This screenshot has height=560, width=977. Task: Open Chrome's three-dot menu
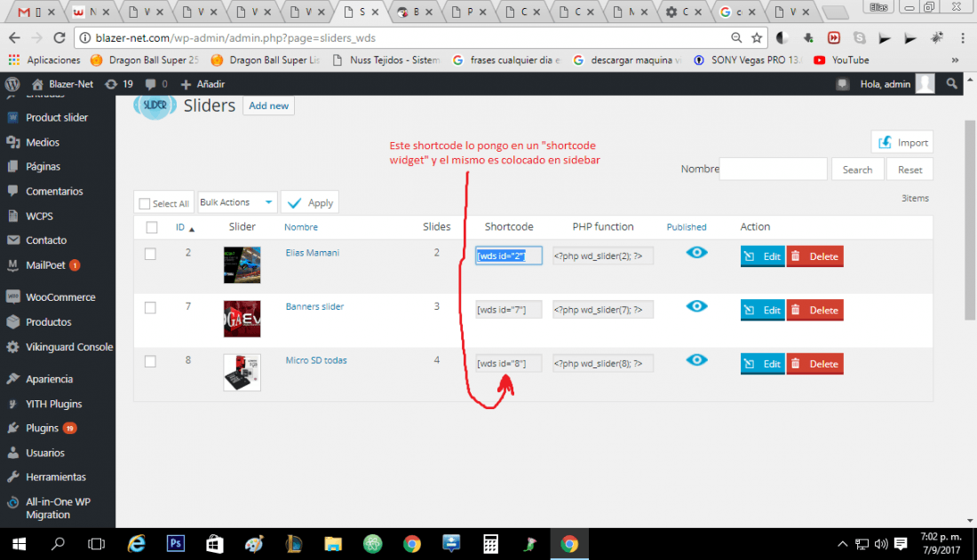coord(964,38)
